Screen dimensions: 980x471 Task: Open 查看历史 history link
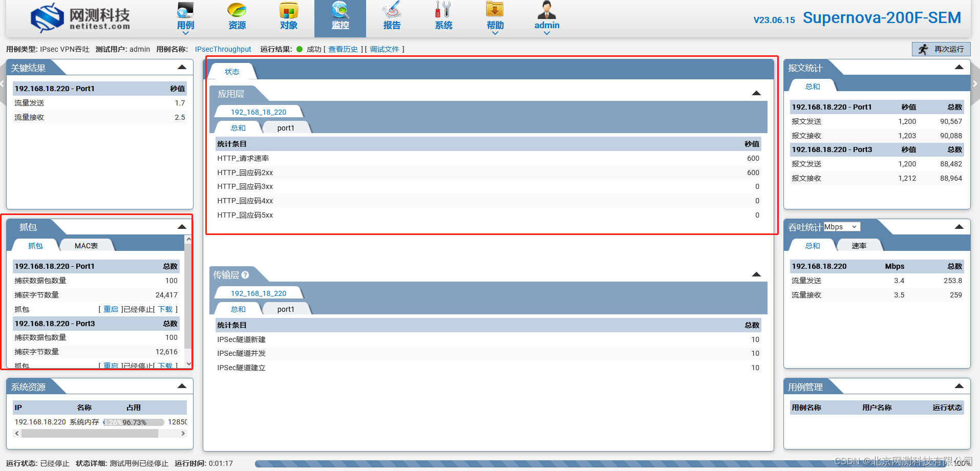click(x=343, y=49)
